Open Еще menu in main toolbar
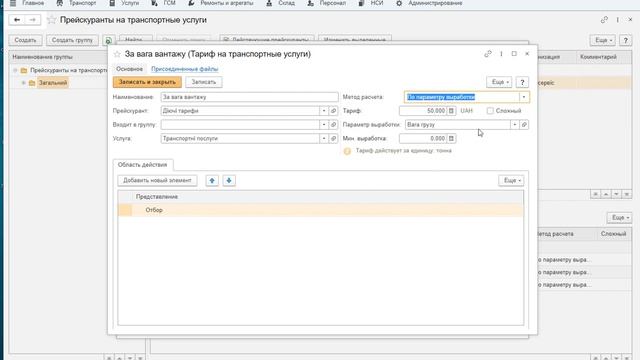 [602, 40]
